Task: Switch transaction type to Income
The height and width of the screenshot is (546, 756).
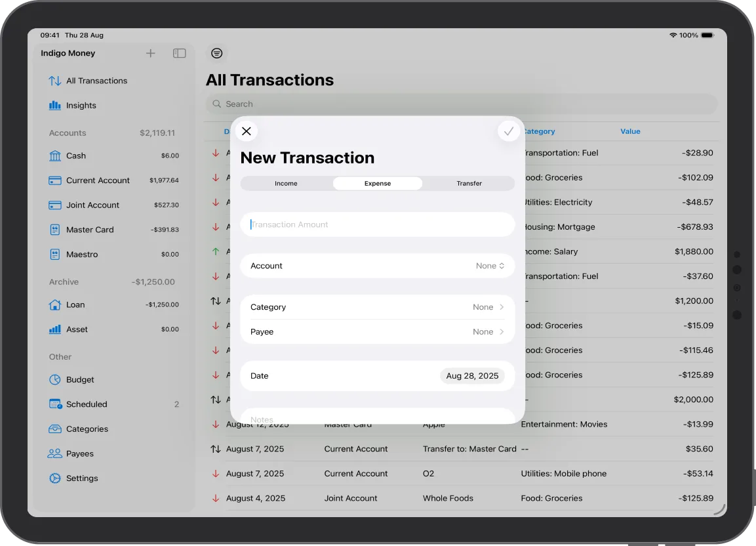Action: (x=286, y=183)
